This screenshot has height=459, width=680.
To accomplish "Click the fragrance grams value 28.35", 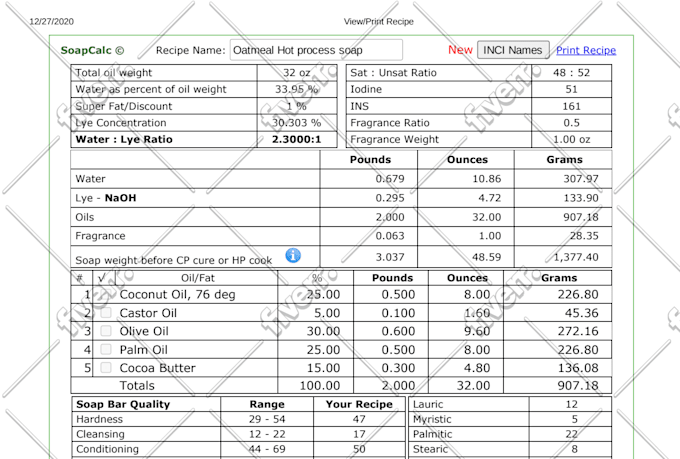I will click(x=584, y=236).
